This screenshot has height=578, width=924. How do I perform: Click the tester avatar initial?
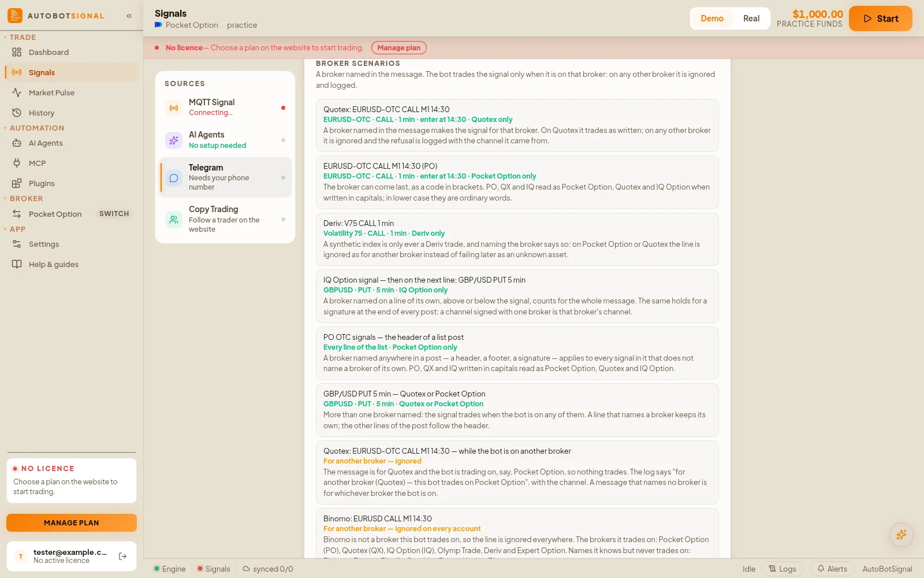[21, 556]
